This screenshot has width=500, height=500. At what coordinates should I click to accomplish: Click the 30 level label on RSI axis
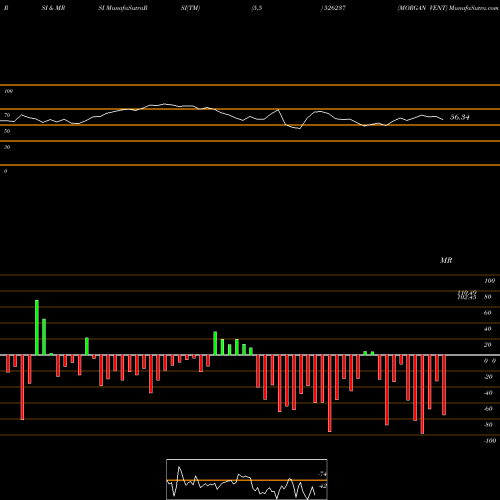pos(7,147)
